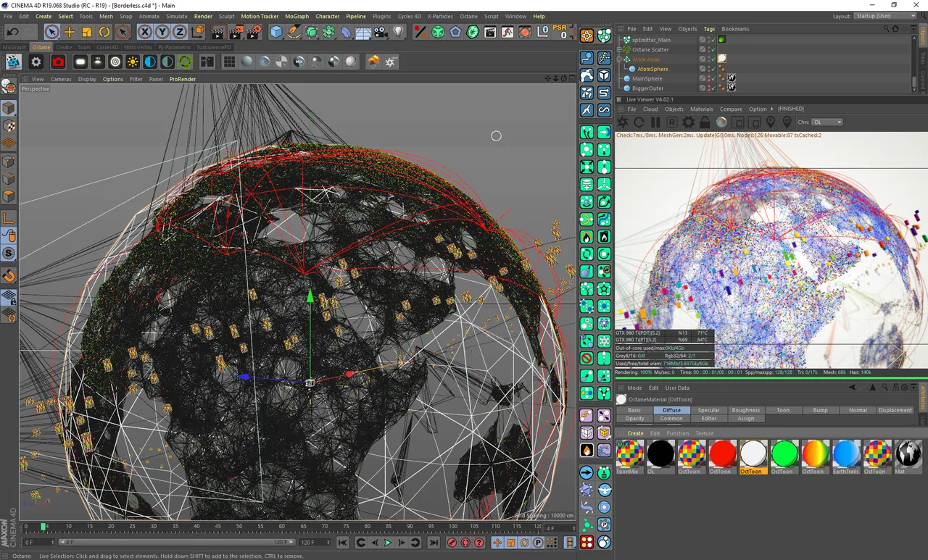Add a Camera object
This screenshot has height=560, width=928.
381,32
